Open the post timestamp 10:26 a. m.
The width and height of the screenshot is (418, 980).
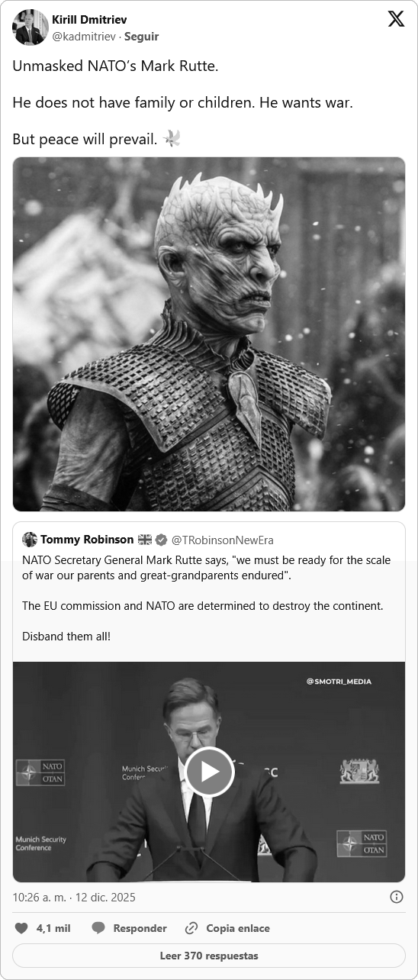(x=74, y=897)
